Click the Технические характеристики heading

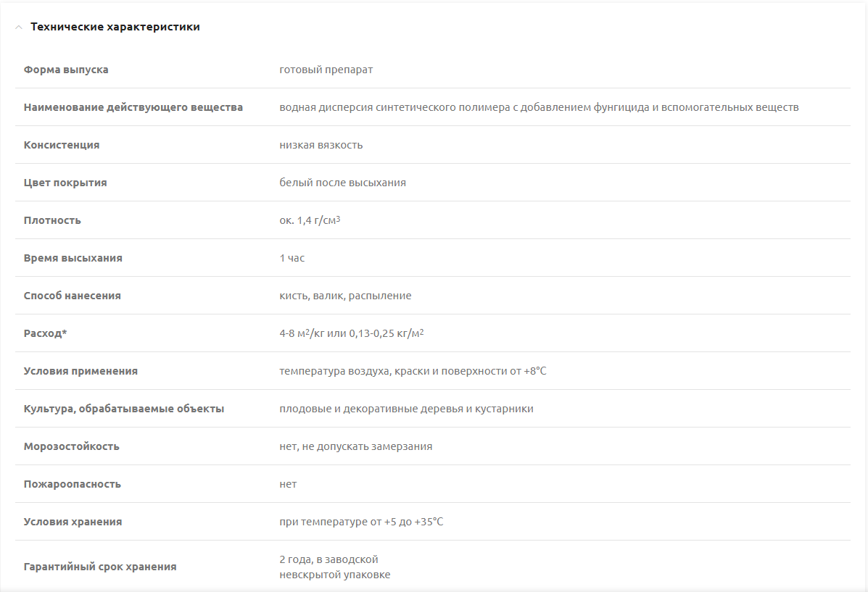[x=115, y=27]
